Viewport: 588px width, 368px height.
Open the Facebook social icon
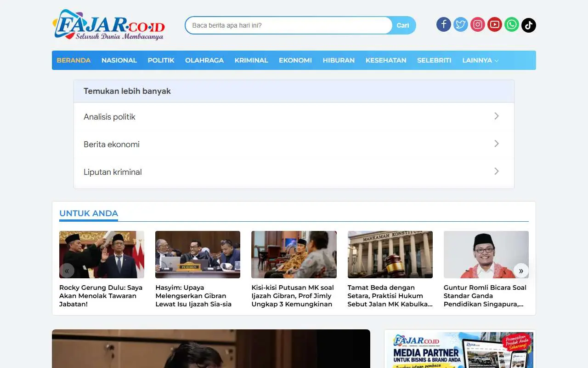(443, 24)
